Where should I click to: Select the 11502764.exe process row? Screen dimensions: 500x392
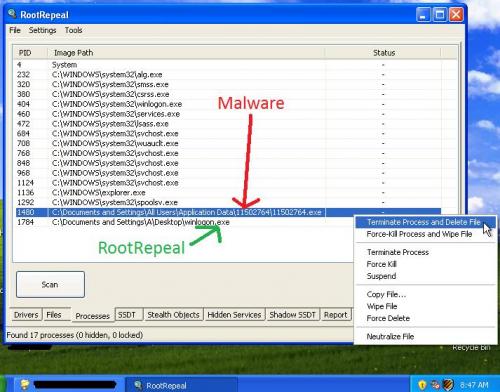coord(229,212)
